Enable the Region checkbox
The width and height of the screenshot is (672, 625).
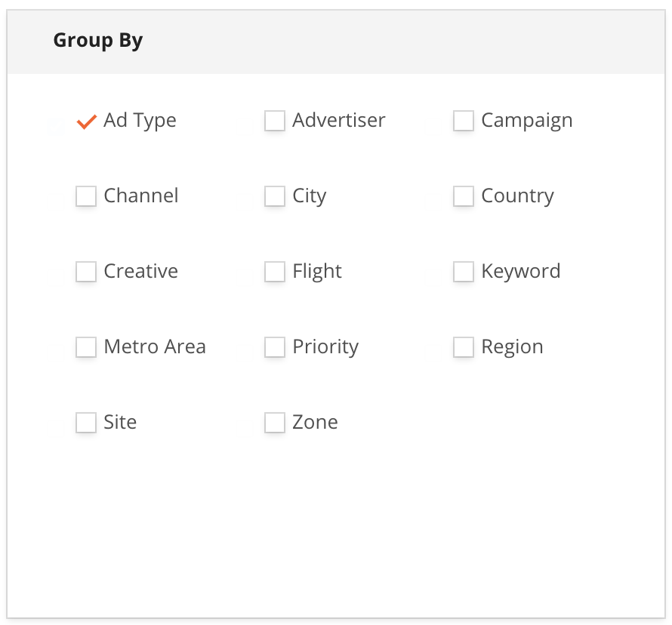(464, 347)
